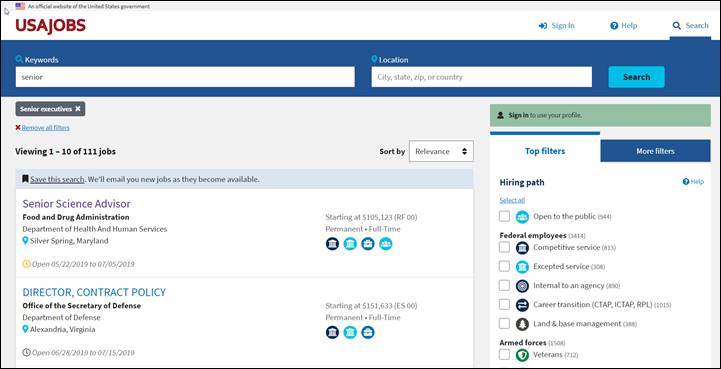Click the Remove all filters link
The image size is (721, 369).
point(46,128)
